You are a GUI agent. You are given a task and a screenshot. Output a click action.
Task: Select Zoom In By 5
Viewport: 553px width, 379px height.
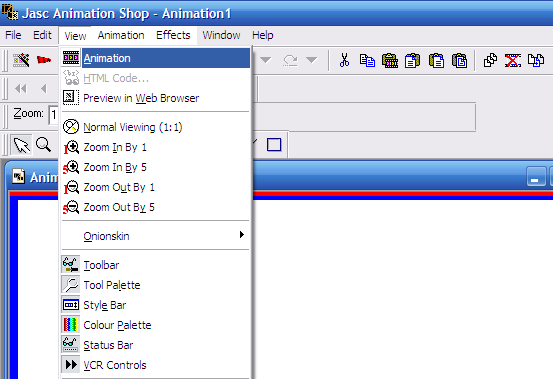coord(156,167)
